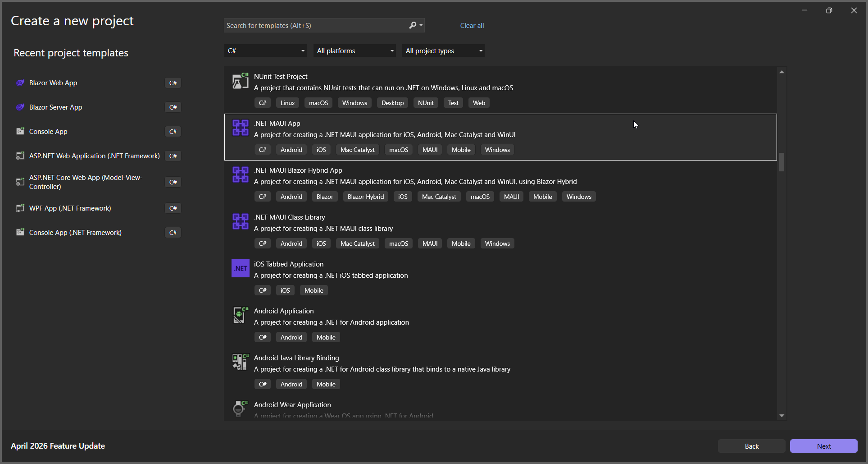Click the Android Java Library Binding icon
Image resolution: width=868 pixels, height=464 pixels.
(x=240, y=362)
